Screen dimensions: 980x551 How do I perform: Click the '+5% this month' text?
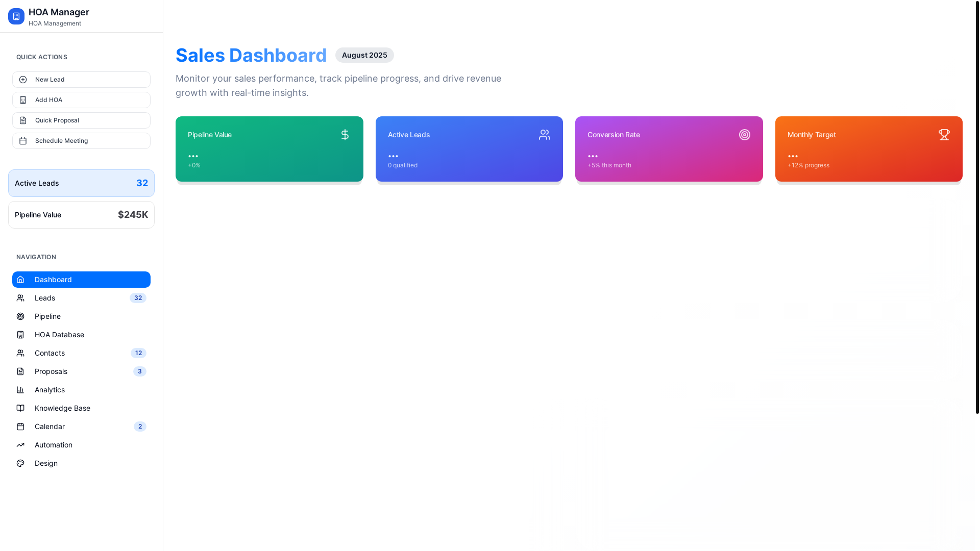[x=609, y=165]
